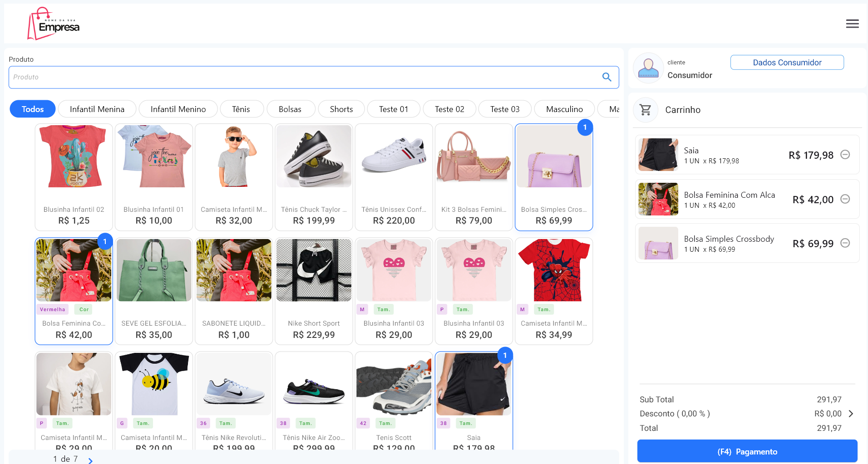Click the product search magnifier icon
Screen dimensions: 868x464
coord(607,77)
